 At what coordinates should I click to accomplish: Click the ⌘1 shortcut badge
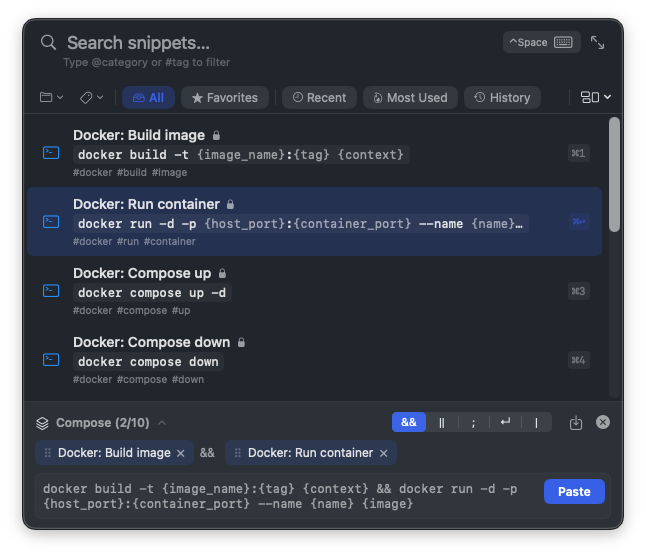(x=578, y=153)
